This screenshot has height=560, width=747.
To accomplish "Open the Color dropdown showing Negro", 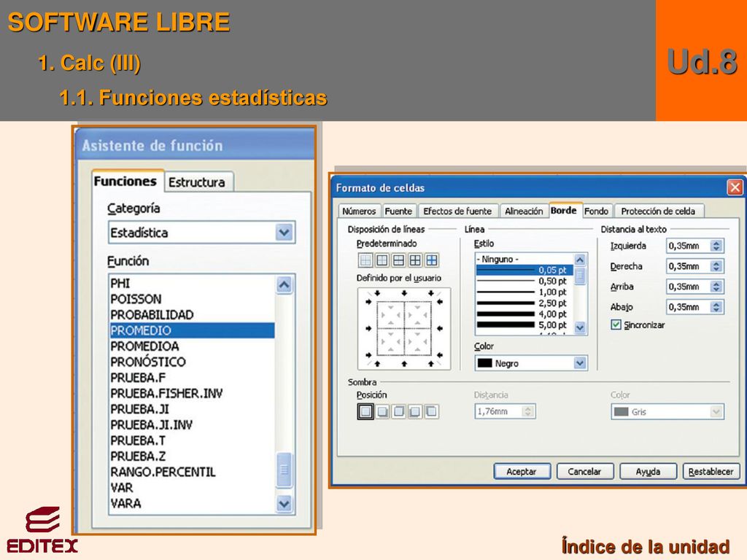I will (531, 363).
